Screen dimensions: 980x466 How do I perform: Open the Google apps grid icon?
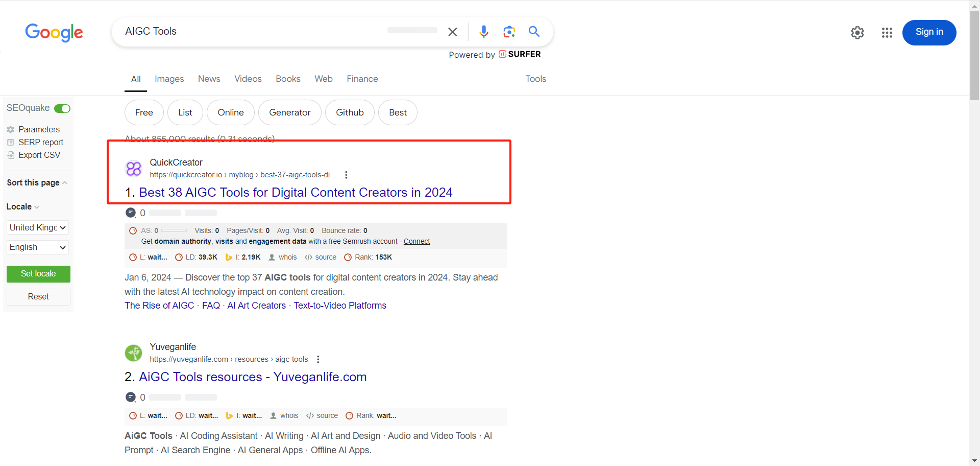pos(887,33)
